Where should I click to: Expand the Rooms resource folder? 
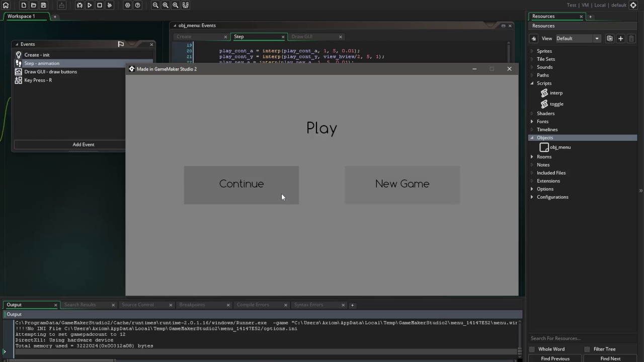[532, 157]
